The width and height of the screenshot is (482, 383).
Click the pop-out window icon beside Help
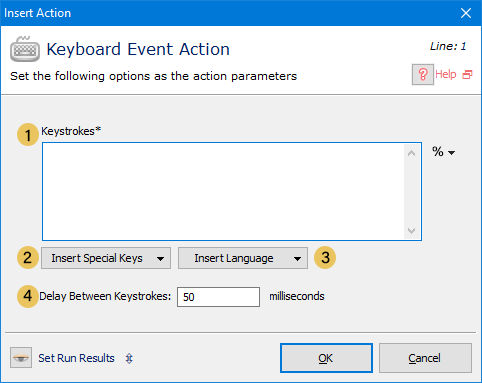coord(467,75)
